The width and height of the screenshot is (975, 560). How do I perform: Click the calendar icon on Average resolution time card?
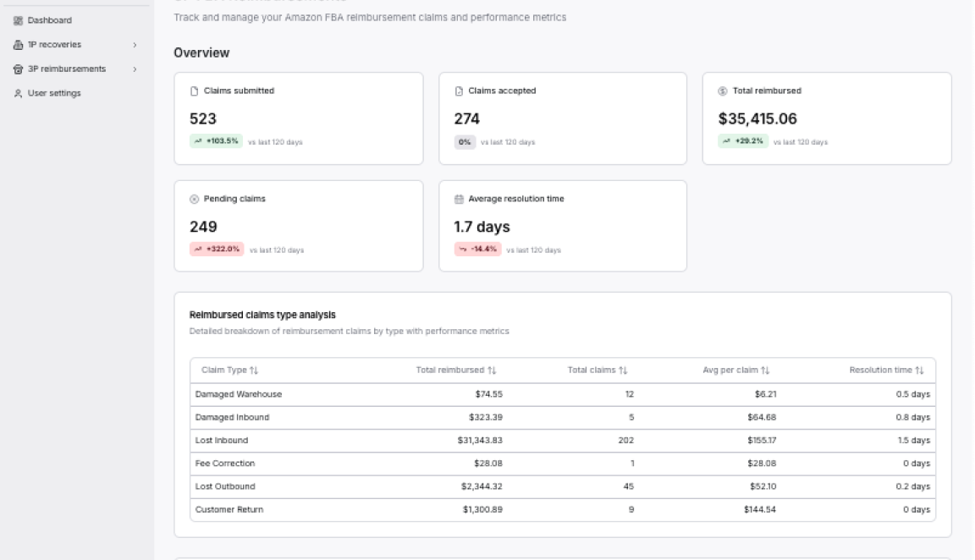459,199
